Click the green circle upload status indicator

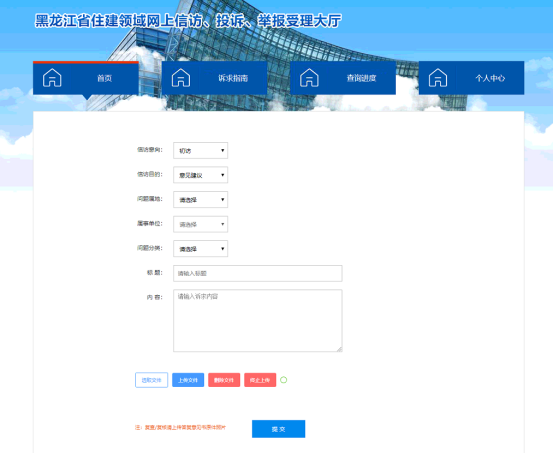[x=284, y=380]
